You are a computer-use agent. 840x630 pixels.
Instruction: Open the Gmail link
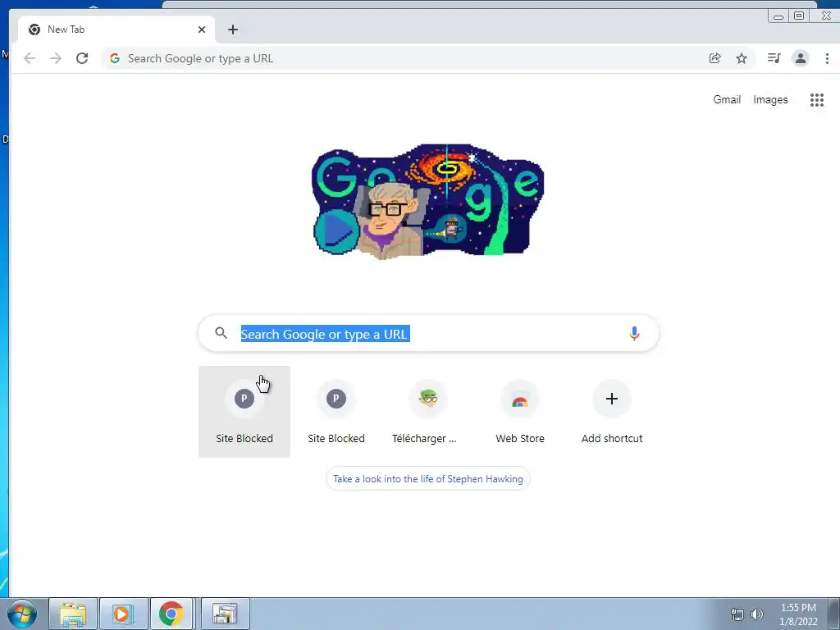[x=727, y=99]
